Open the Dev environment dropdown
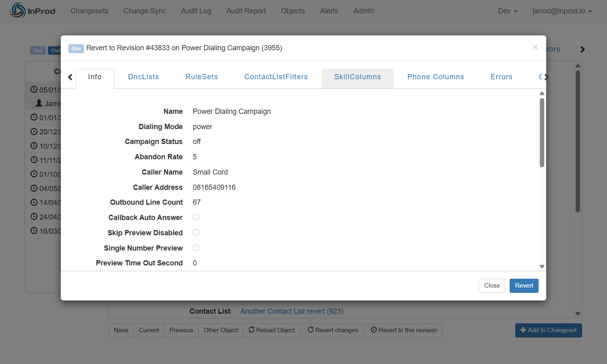The width and height of the screenshot is (607, 364). coord(507,11)
